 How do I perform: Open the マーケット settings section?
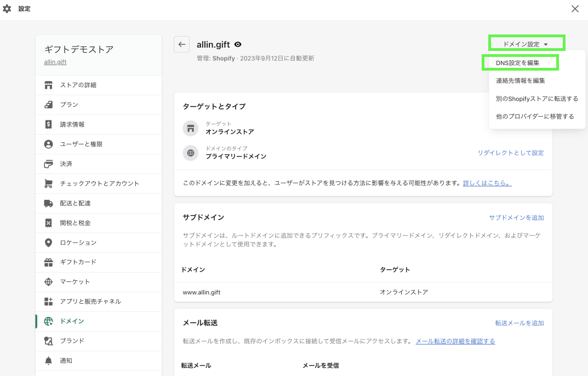tap(75, 282)
